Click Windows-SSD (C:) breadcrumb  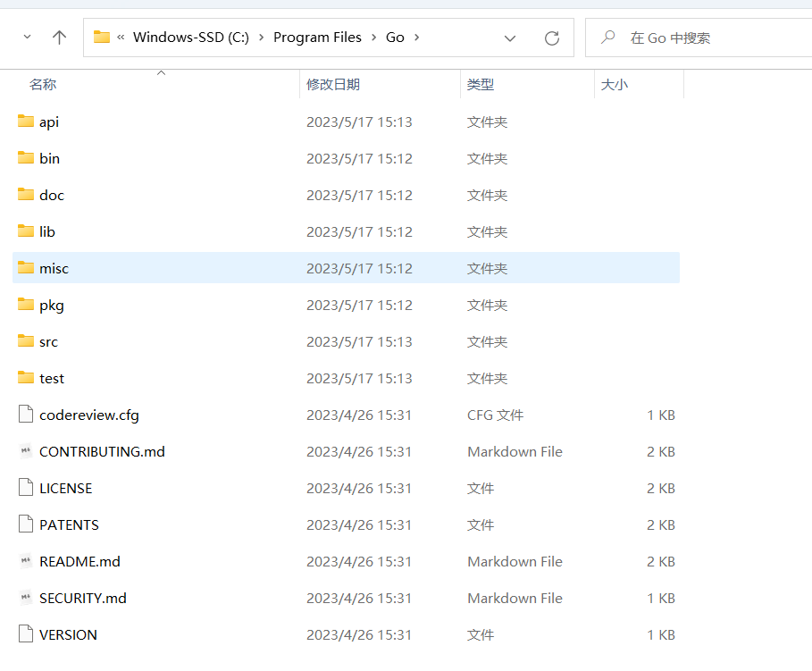click(x=191, y=38)
